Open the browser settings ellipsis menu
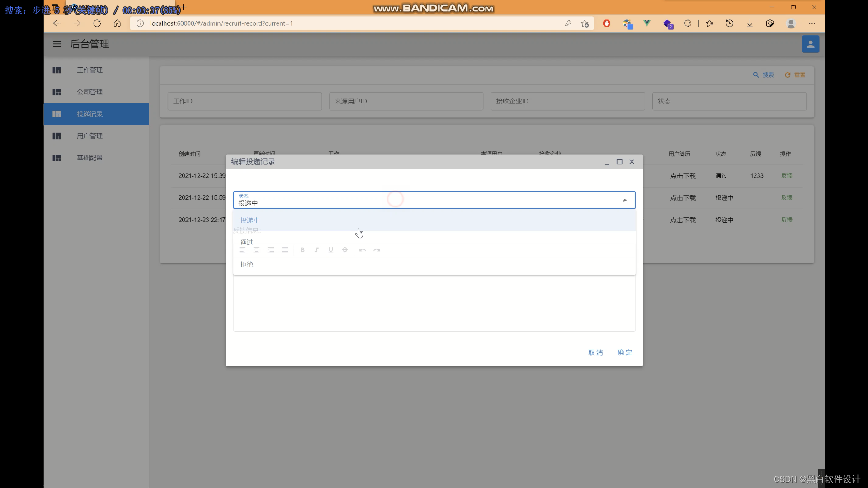This screenshot has height=488, width=868. tap(812, 23)
